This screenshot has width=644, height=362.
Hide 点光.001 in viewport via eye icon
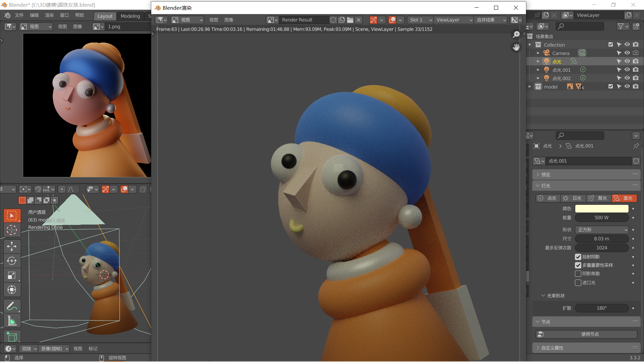point(627,70)
